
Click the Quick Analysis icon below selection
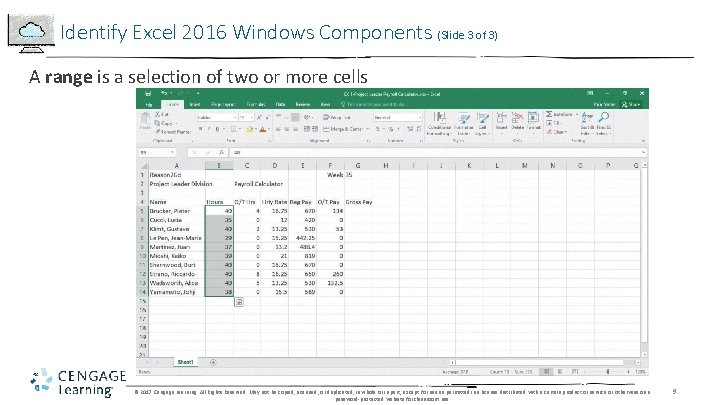[239, 302]
